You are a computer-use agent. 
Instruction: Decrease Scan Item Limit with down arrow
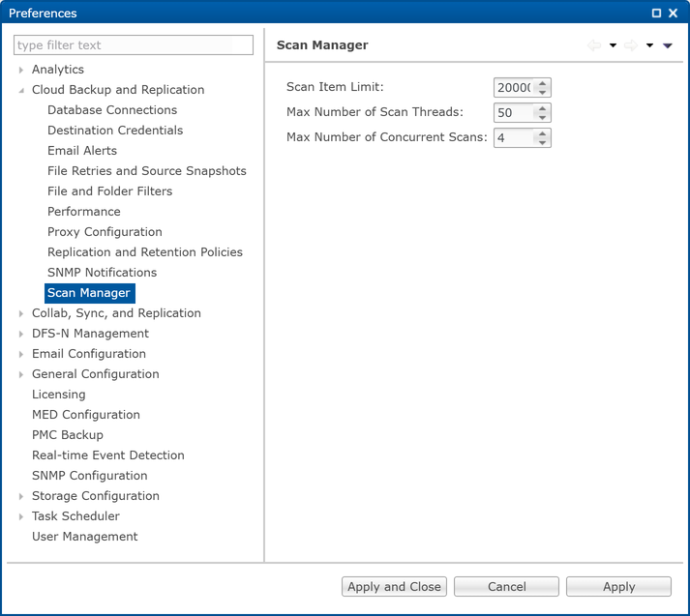pos(542,92)
